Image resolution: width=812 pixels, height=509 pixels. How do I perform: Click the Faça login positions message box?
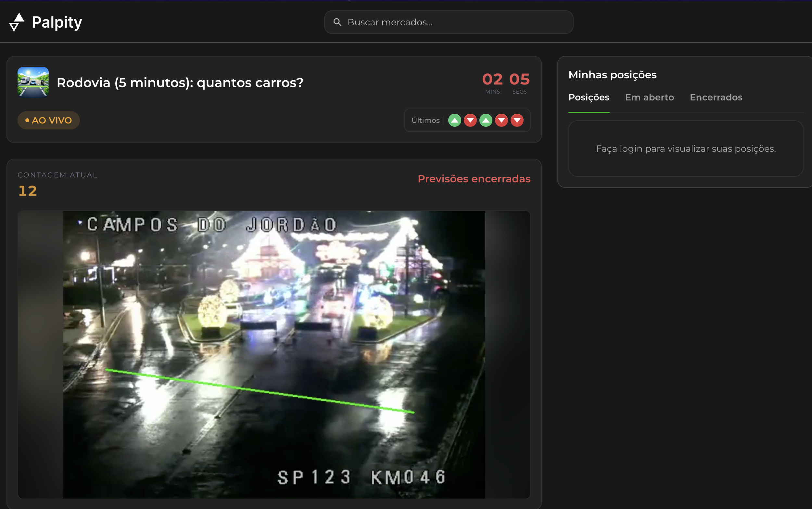point(686,149)
